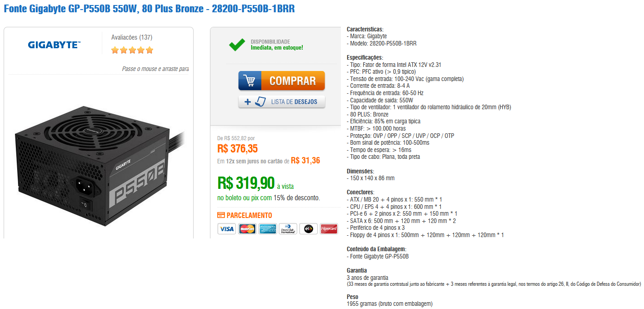Click the Visa card icon
This screenshot has width=644, height=309.
tap(226, 229)
